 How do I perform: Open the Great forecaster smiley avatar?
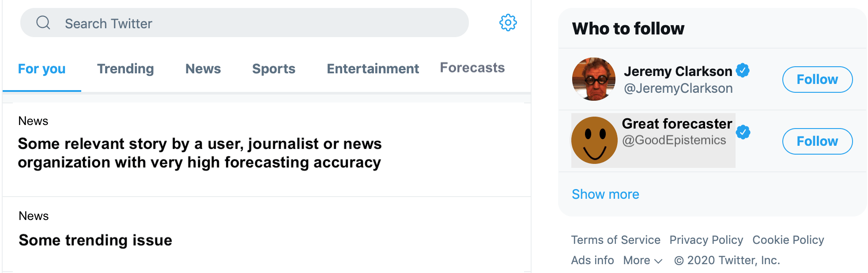594,140
